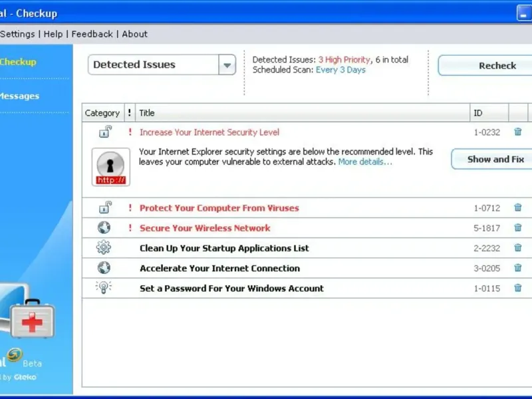Open the Feedback menu

tap(92, 34)
